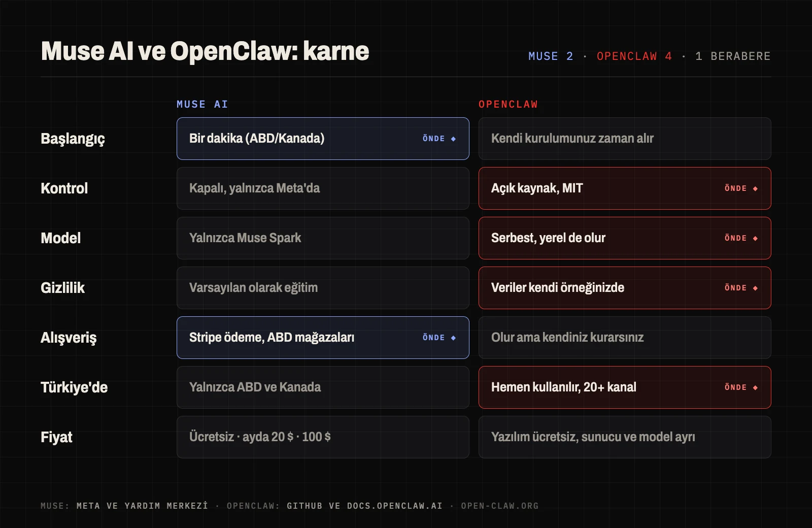Click the "OPENCLAW 4" score
The width and height of the screenshot is (812, 528).
point(634,56)
